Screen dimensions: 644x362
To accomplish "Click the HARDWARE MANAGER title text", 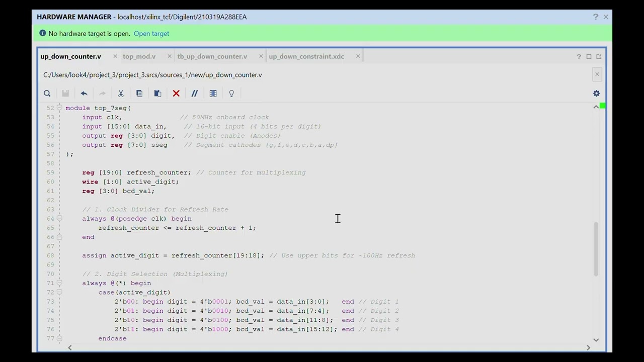I will 74,17.
